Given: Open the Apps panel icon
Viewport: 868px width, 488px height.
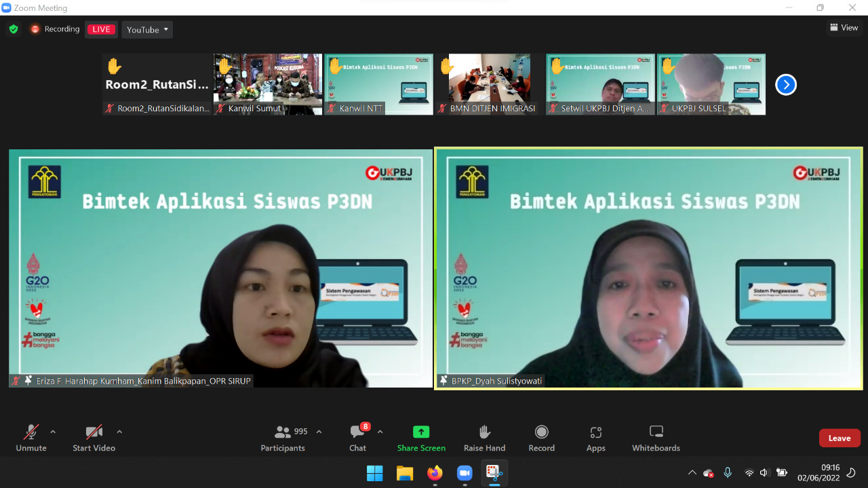Looking at the screenshot, I should 595,432.
